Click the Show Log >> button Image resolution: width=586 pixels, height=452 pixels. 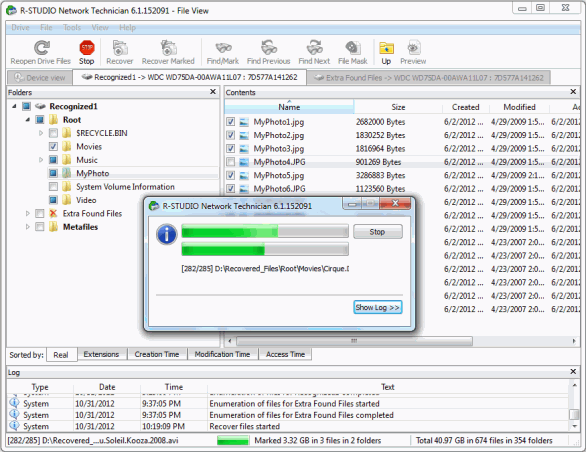click(377, 307)
